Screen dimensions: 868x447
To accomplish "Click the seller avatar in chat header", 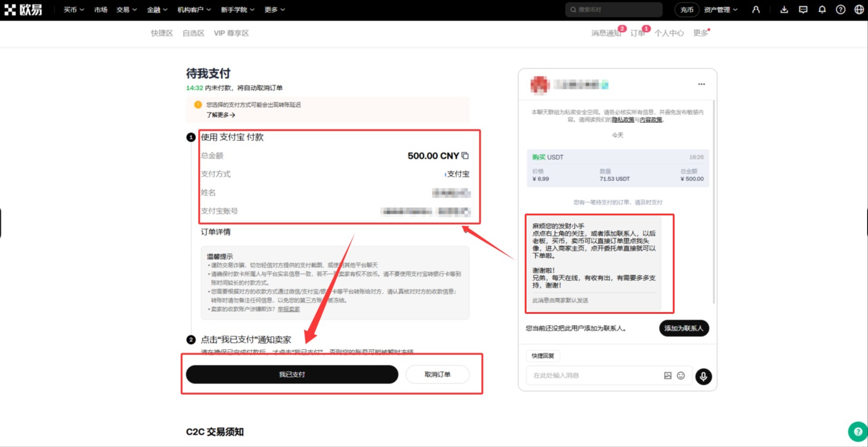I will click(539, 85).
